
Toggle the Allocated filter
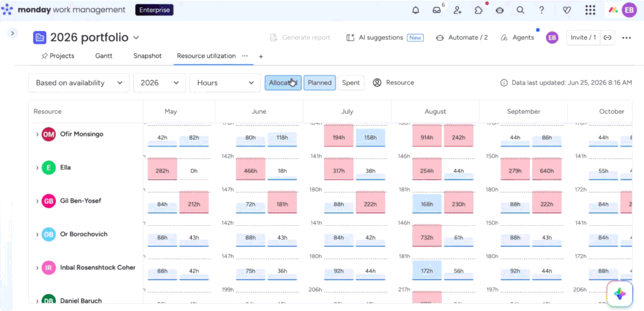(283, 83)
